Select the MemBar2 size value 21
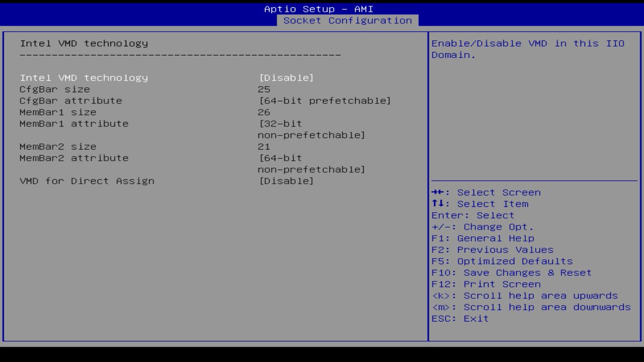The width and height of the screenshot is (644, 362). (x=263, y=146)
